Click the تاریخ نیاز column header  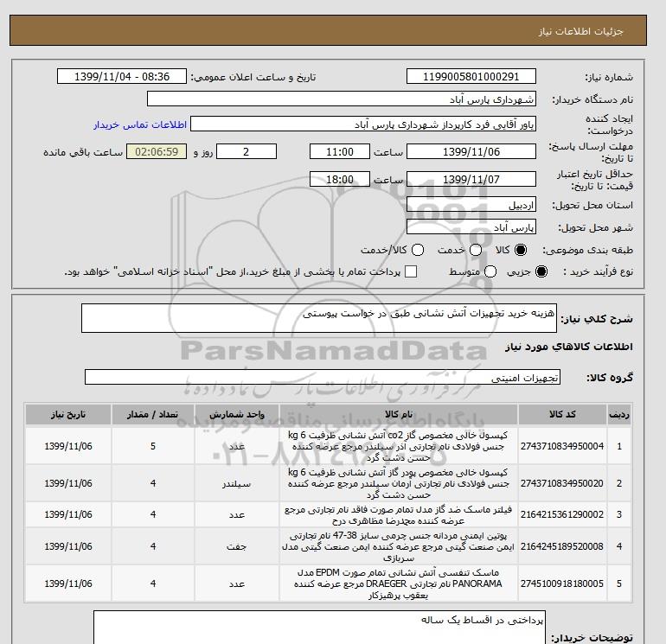click(x=68, y=414)
